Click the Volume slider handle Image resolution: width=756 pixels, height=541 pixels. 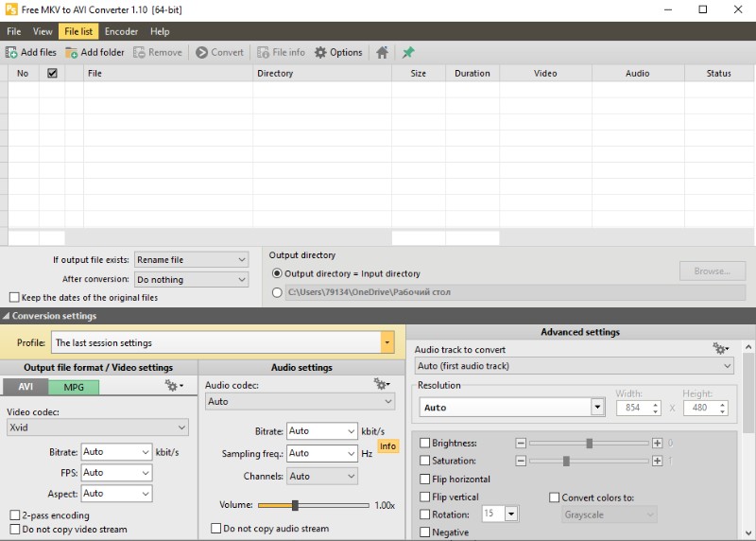(295, 505)
